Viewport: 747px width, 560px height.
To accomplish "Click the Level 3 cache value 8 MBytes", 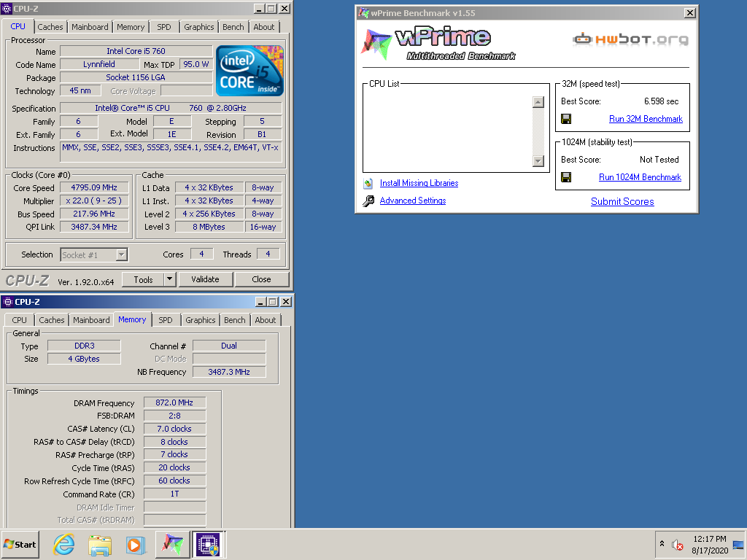I will (x=209, y=227).
